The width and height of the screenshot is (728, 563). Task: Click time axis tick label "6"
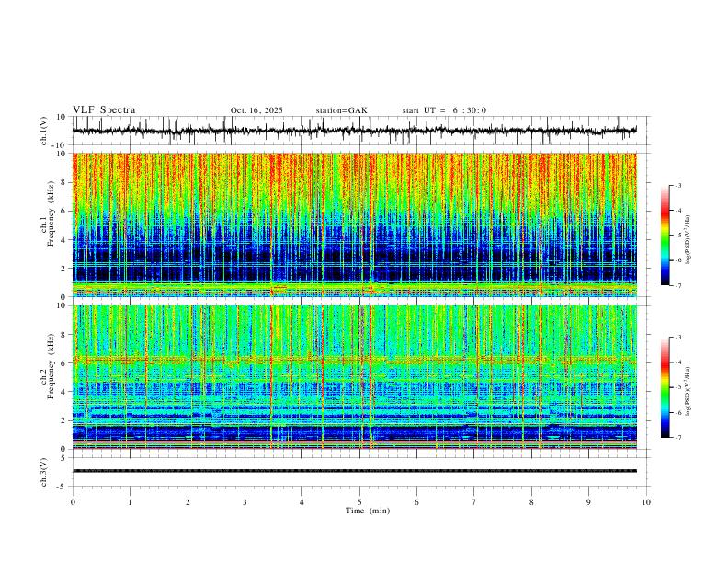[x=416, y=502]
